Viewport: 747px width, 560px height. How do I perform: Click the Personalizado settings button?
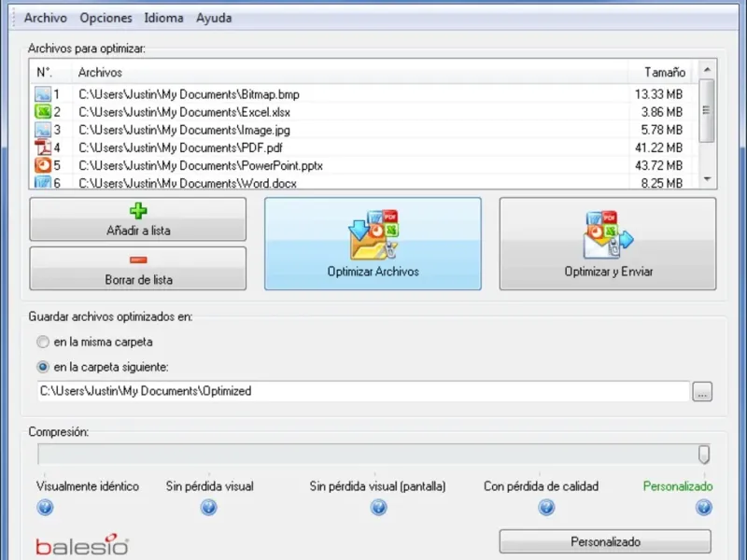tap(605, 542)
